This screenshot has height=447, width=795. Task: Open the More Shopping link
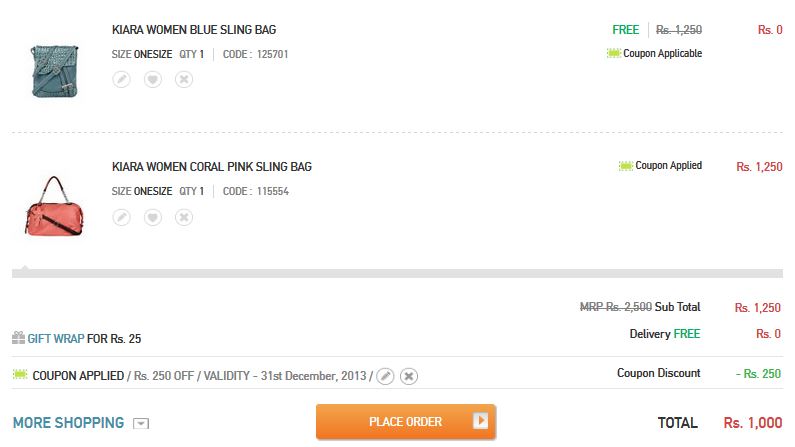click(68, 423)
